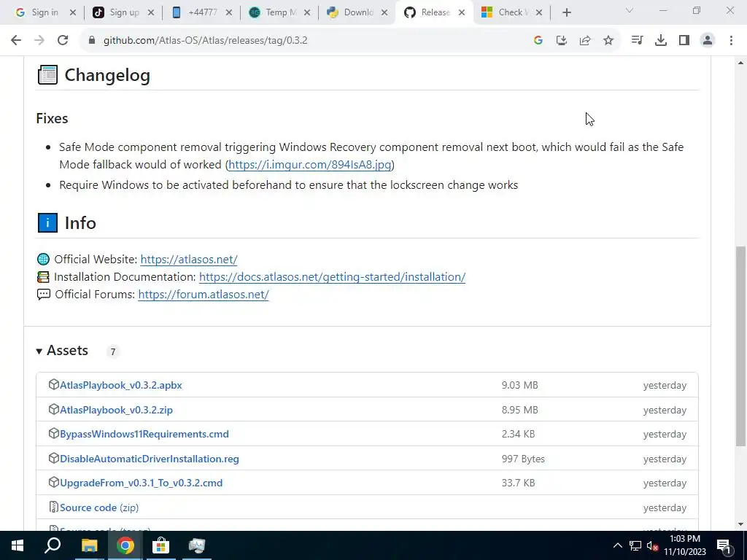Collapse the Assets section triangle
This screenshot has height=560, width=747.
pyautogui.click(x=39, y=351)
